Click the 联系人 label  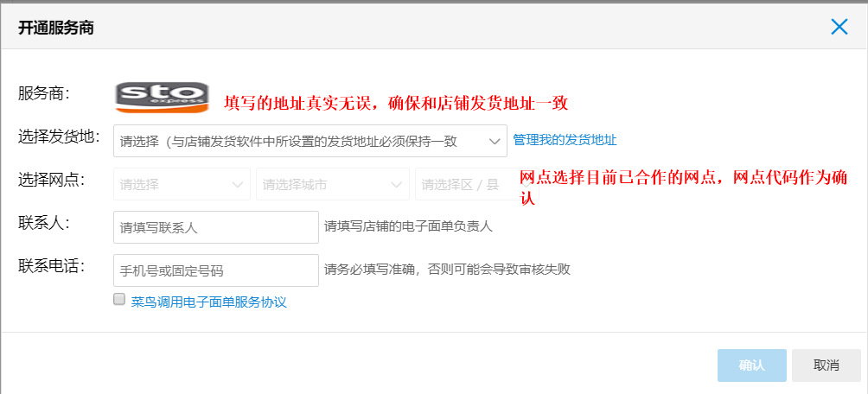click(x=44, y=222)
